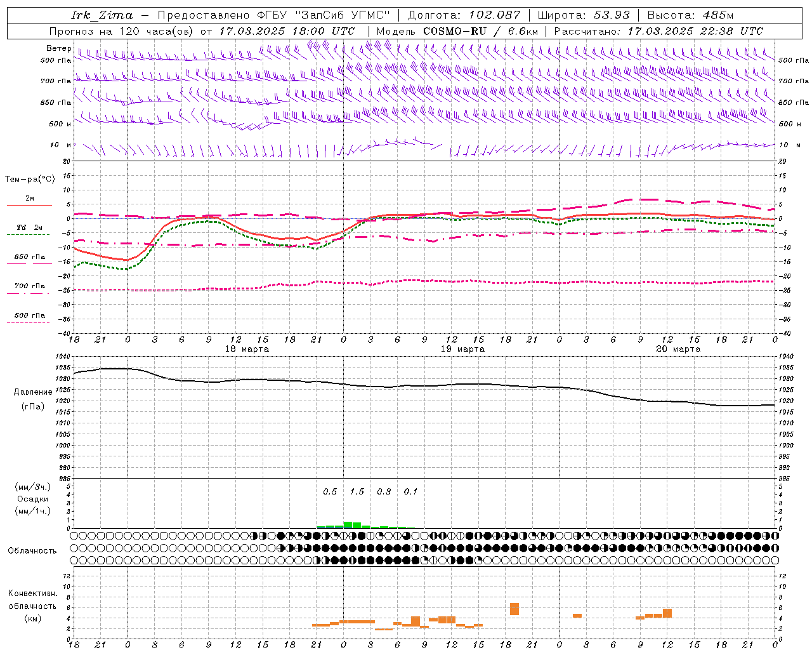Click the (мм/1ч.) precipitation unit label
812x650 pixels.
tap(33, 511)
